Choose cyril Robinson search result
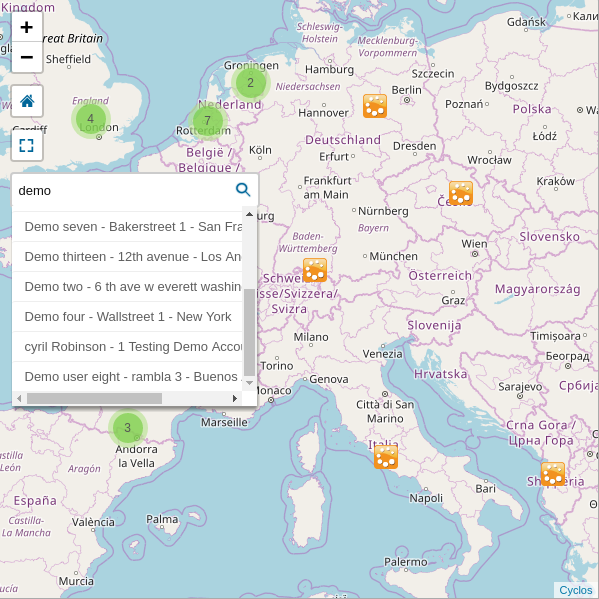The image size is (599, 599). [128, 346]
